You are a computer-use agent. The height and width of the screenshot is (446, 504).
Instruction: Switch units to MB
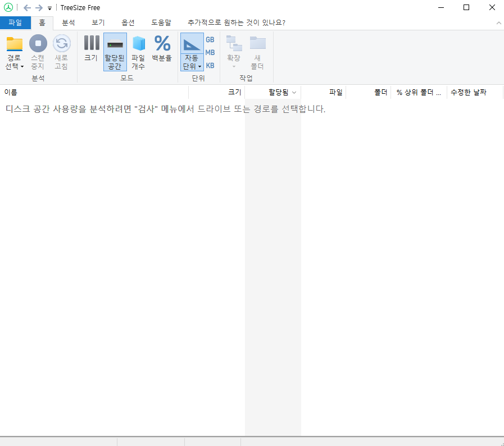[x=210, y=53]
